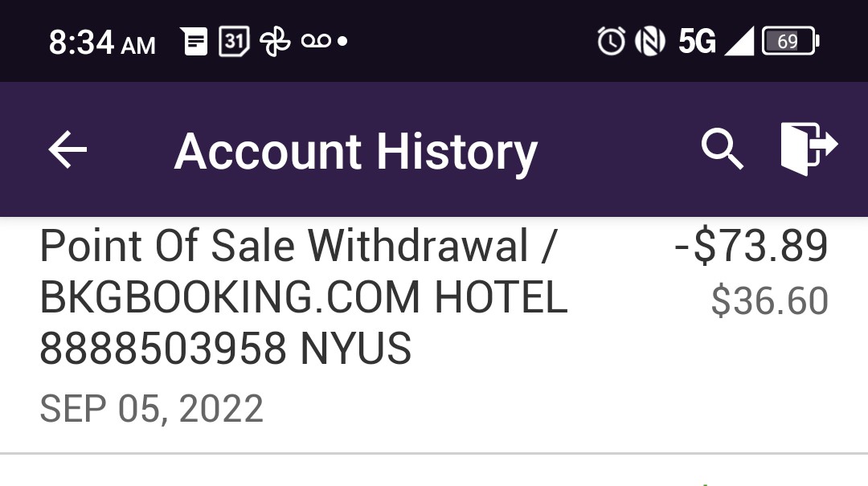Open the Point Of Sale Withdrawal transaction
This screenshot has height=486, width=868.
coord(297,247)
